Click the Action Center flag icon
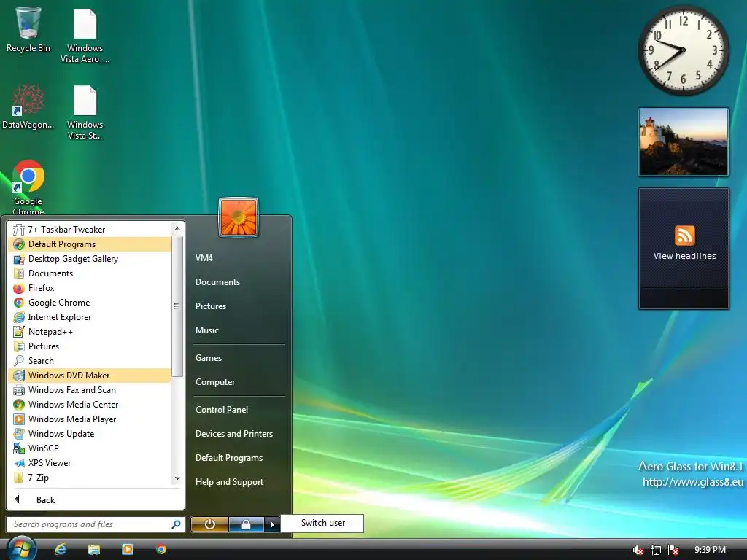This screenshot has height=560, width=747. tap(673, 551)
